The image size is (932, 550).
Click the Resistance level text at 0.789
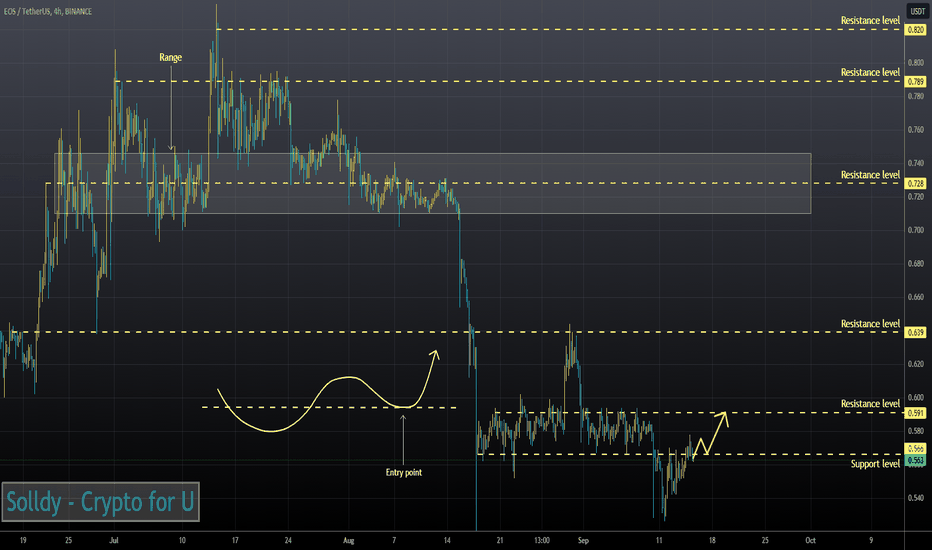[870, 72]
